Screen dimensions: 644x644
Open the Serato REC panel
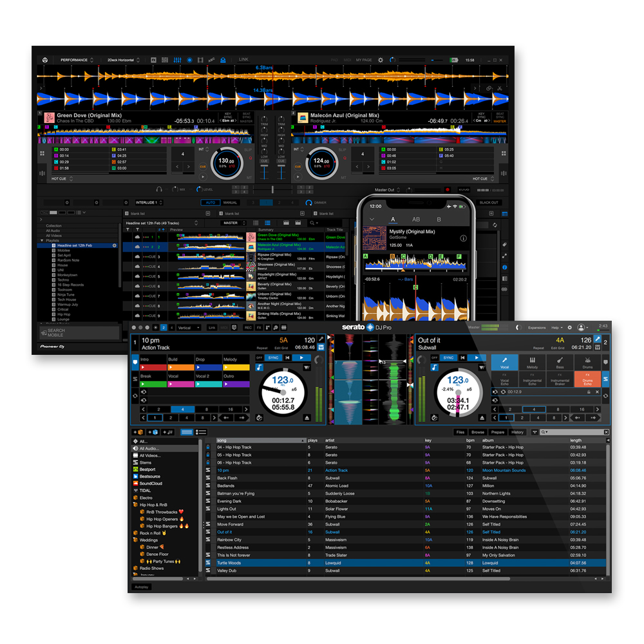pos(248,328)
